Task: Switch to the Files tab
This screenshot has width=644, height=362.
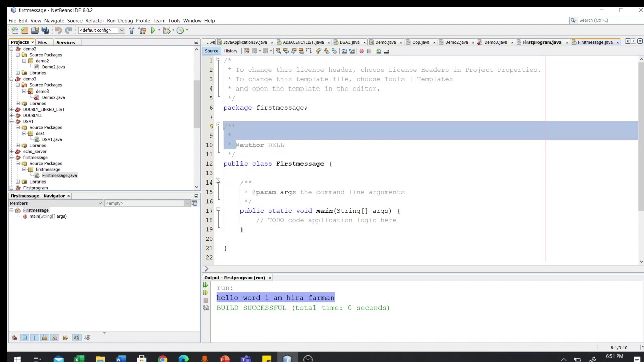Action: 43,42
